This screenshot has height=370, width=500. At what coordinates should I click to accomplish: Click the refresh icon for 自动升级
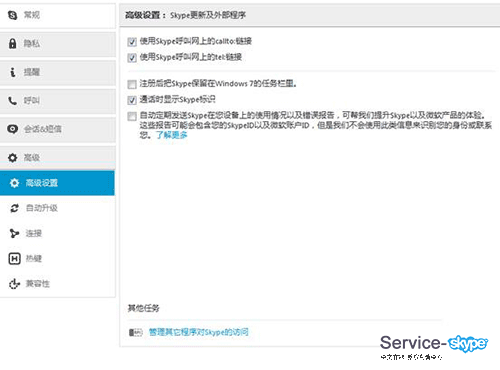coord(14,208)
